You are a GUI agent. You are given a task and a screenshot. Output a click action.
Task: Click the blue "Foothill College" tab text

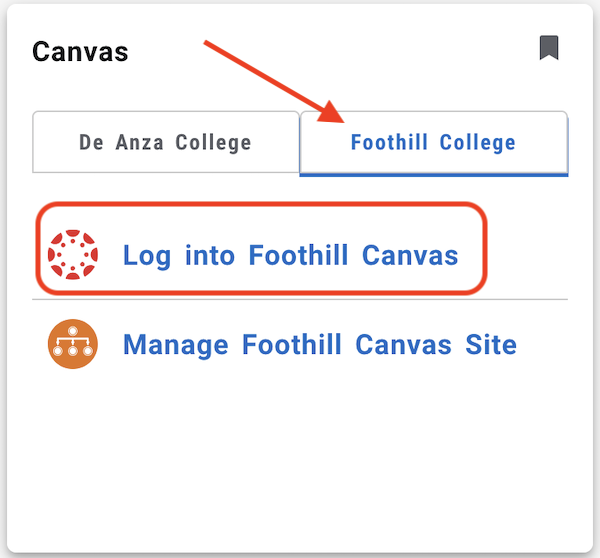tap(433, 142)
